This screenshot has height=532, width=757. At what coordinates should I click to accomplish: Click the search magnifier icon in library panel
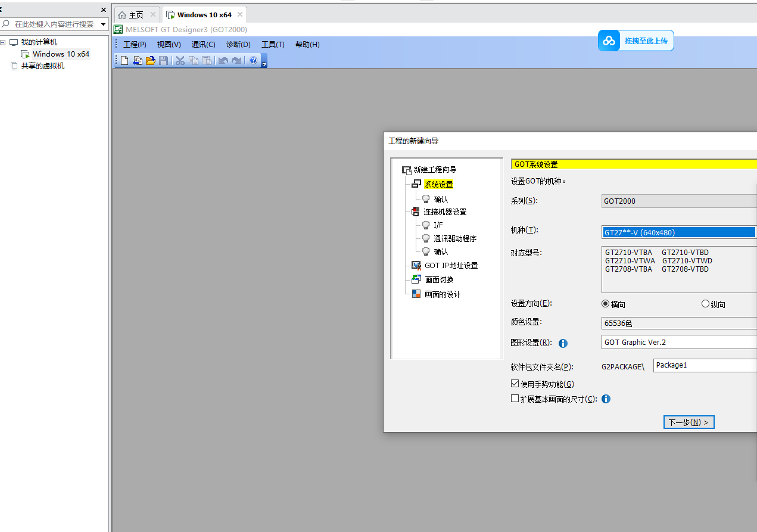[6, 24]
